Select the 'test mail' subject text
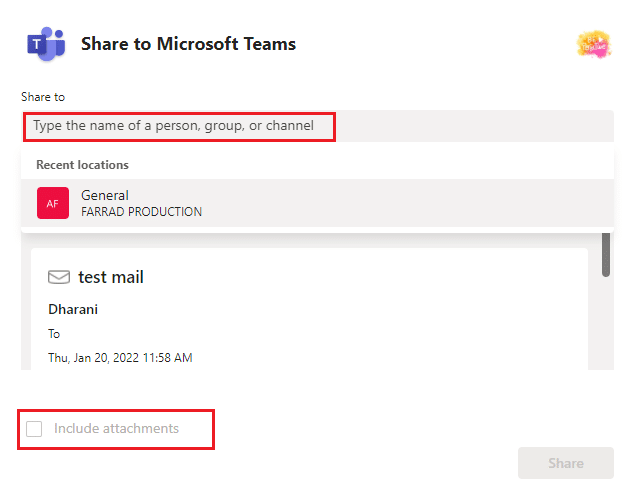 [111, 277]
